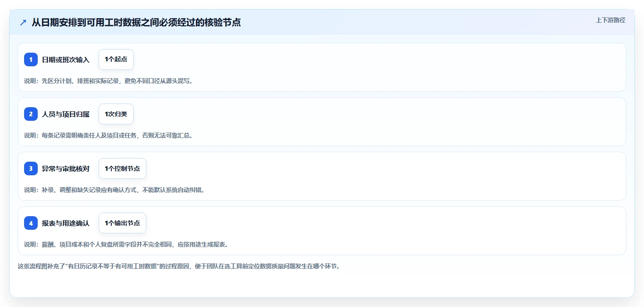Image resolution: width=644 pixels, height=307 pixels.
Task: Click description 薪酬、项目成本和个人复盘所需字段
Action: (x=126, y=245)
